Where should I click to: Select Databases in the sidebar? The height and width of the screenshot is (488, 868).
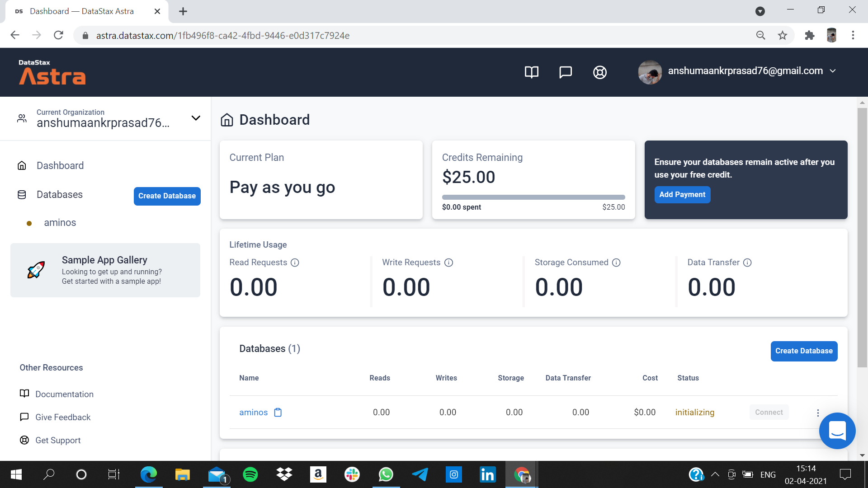coord(59,195)
